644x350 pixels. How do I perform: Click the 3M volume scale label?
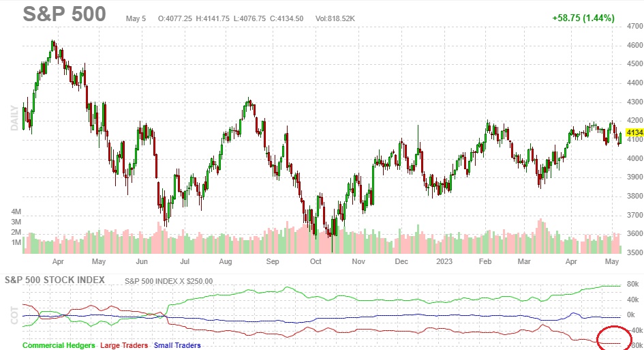pyautogui.click(x=16, y=222)
